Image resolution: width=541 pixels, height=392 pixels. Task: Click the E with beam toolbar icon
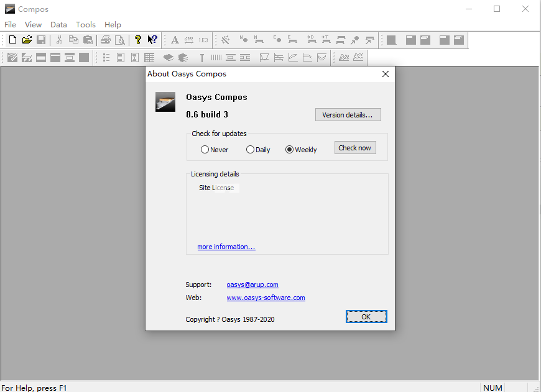tap(292, 40)
